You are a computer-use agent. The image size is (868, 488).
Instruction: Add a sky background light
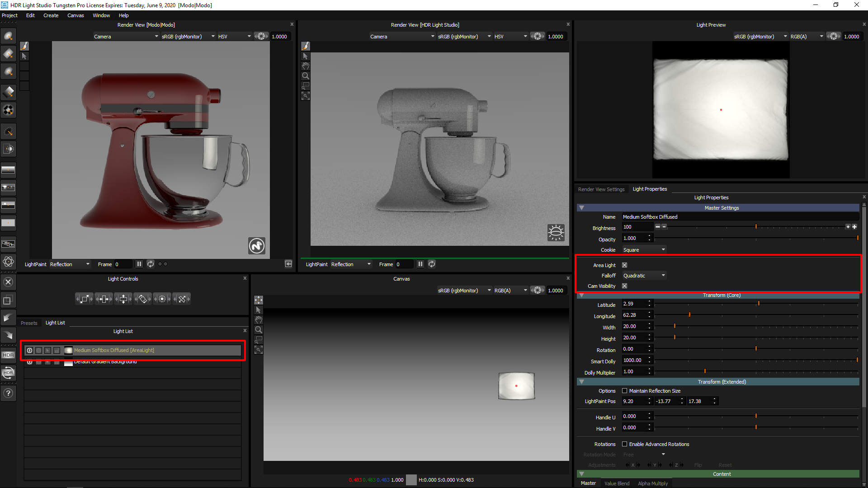point(8,205)
